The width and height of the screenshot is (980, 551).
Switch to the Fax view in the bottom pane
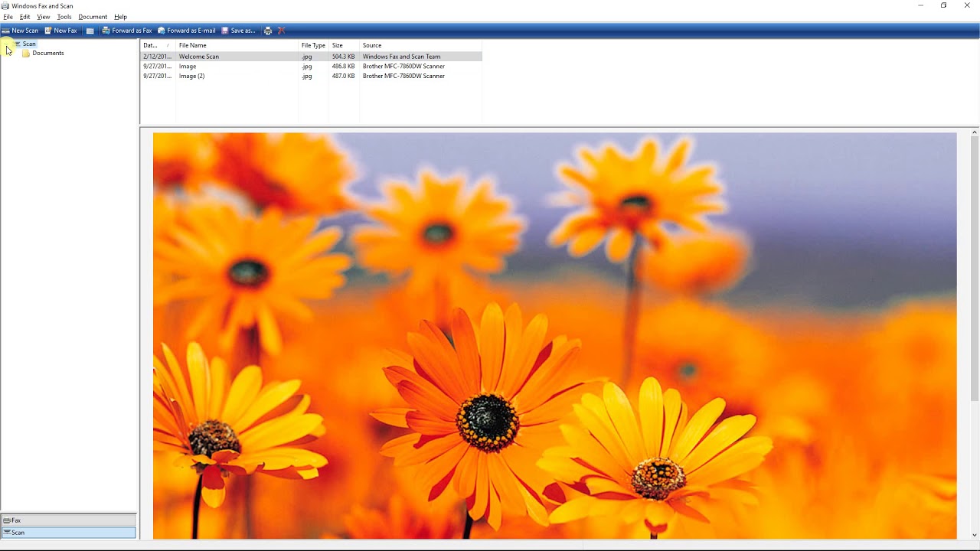[68, 520]
